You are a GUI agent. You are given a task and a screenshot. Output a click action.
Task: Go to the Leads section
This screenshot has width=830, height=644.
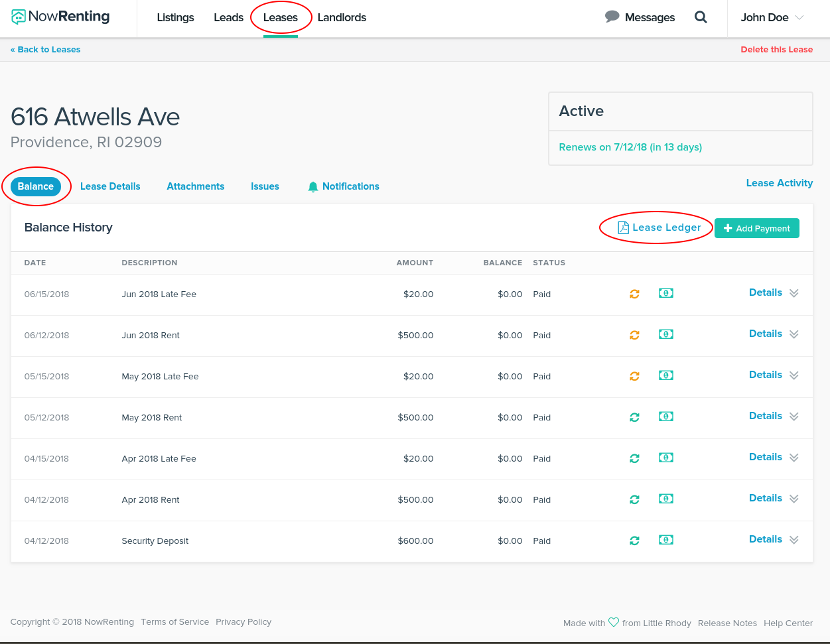pos(228,17)
